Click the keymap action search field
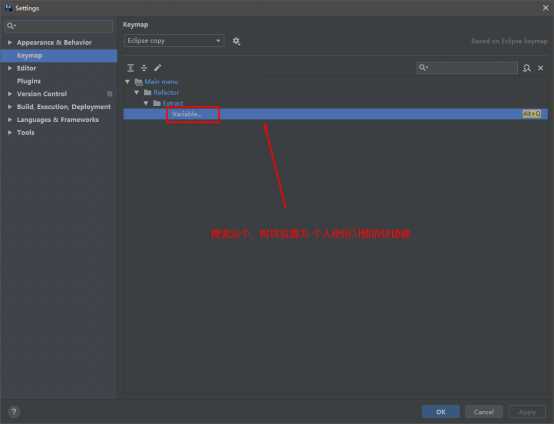Viewport: 554px width, 424px height. point(466,67)
